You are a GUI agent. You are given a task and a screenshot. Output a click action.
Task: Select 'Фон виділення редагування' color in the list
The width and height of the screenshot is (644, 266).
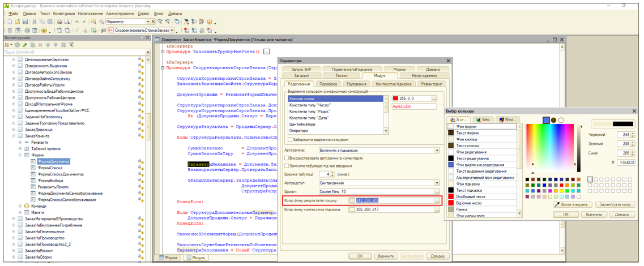[479, 165]
